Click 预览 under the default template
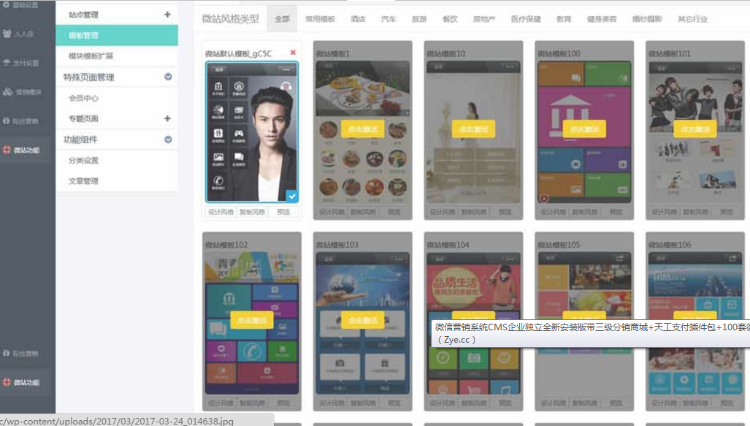 284,212
